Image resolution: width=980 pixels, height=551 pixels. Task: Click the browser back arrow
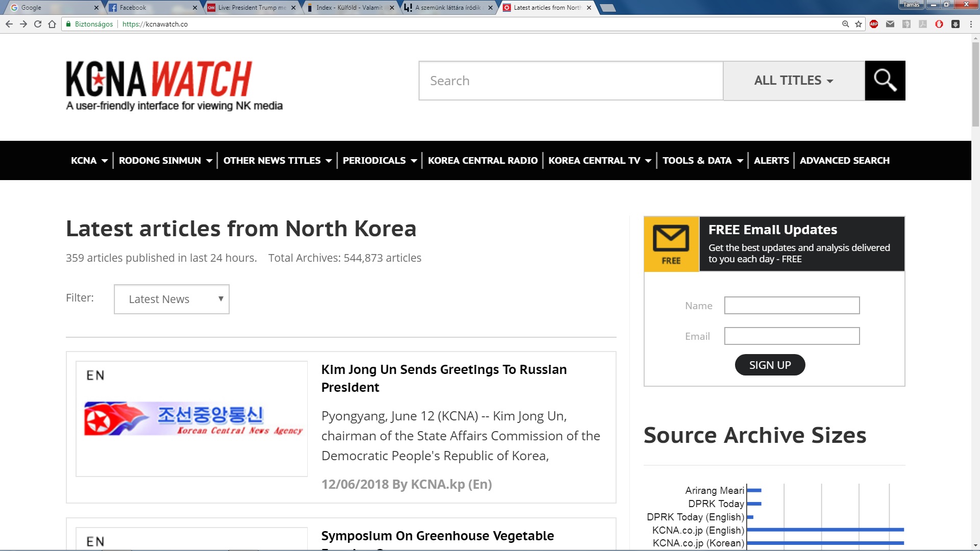tap(9, 24)
